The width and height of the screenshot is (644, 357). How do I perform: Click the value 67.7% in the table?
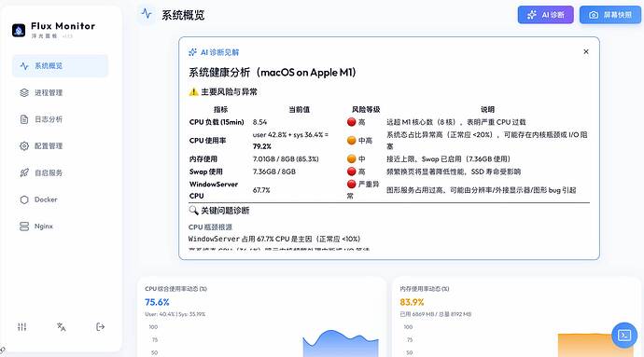[x=261, y=190]
